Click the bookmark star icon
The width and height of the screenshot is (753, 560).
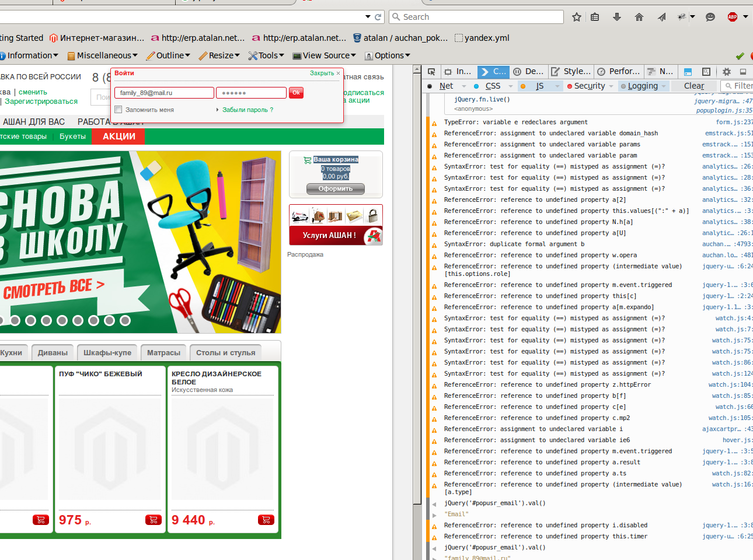coord(577,17)
